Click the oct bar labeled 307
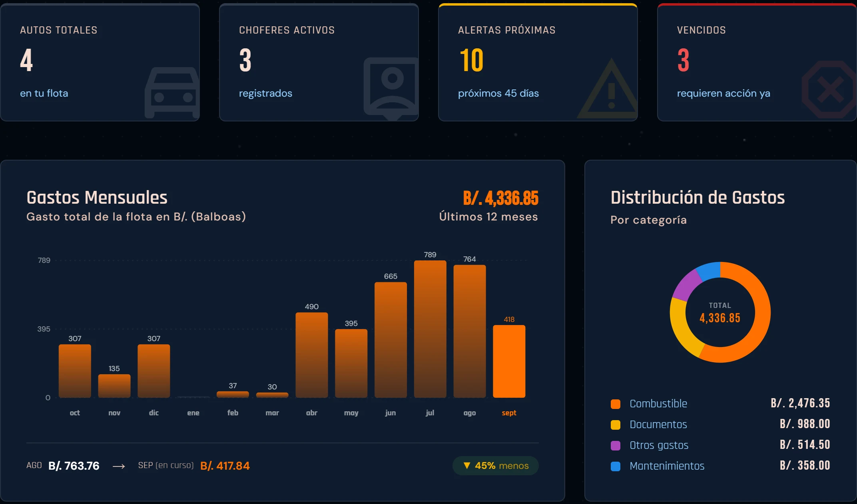The height and width of the screenshot is (504, 857). pos(75,371)
